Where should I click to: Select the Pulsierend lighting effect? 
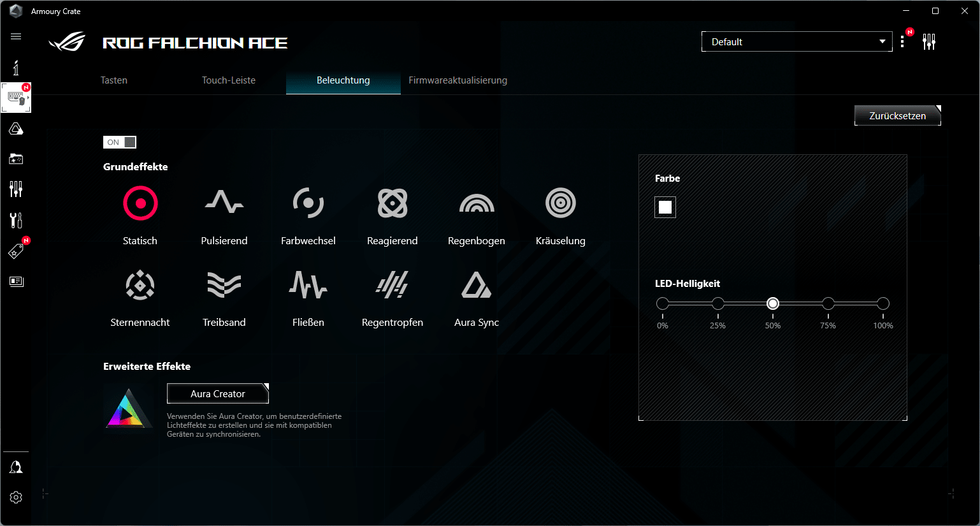(224, 203)
